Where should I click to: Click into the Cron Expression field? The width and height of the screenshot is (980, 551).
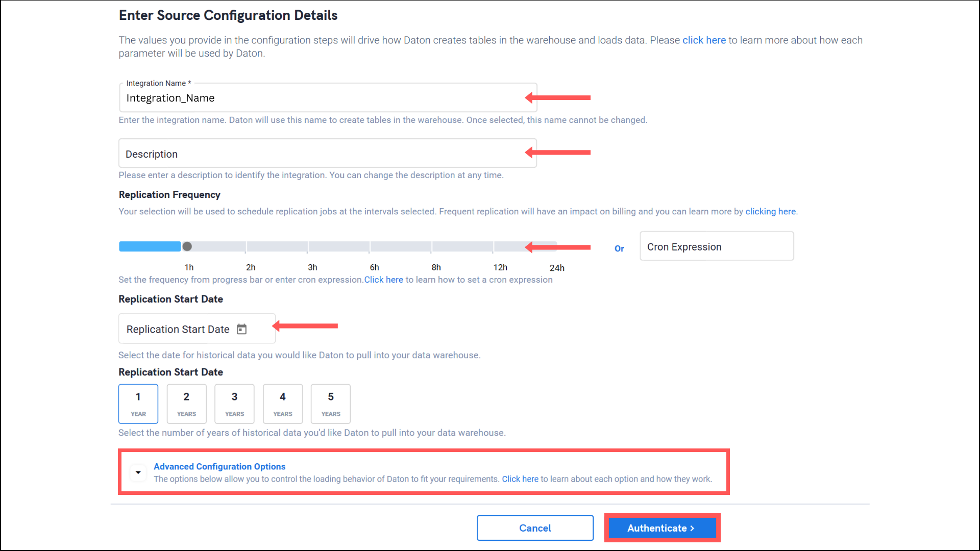pyautogui.click(x=716, y=247)
